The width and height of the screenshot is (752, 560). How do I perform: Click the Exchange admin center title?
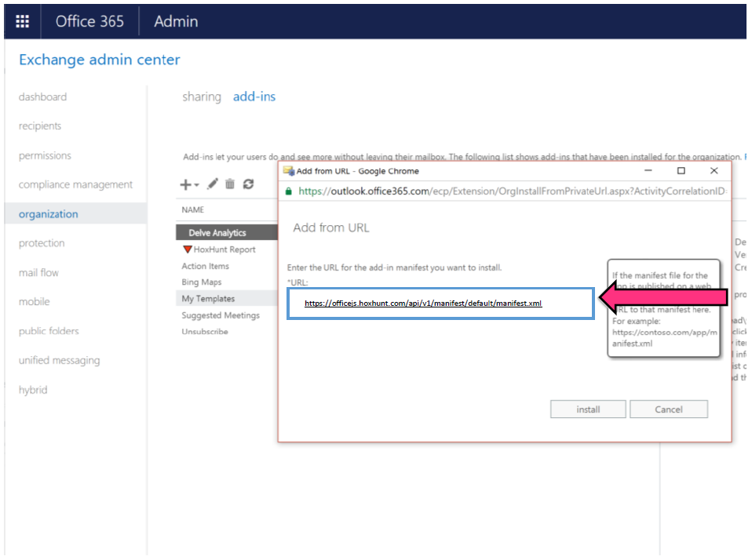99,60
